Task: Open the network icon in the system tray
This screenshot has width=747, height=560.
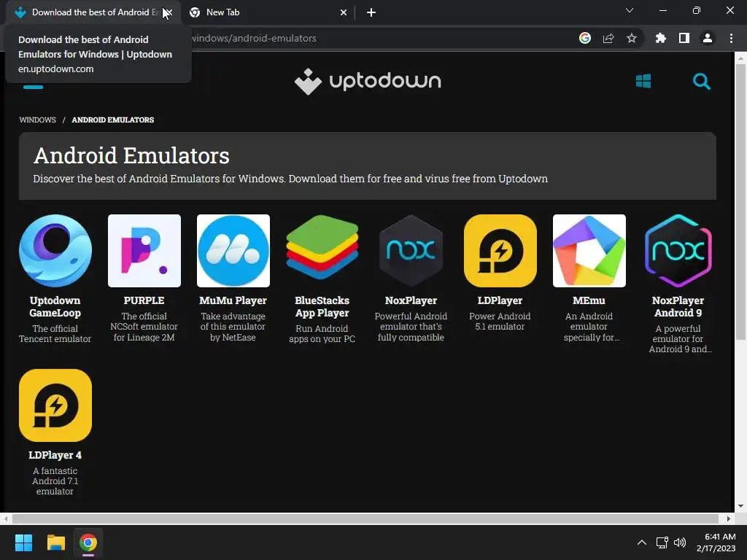Action: click(662, 542)
